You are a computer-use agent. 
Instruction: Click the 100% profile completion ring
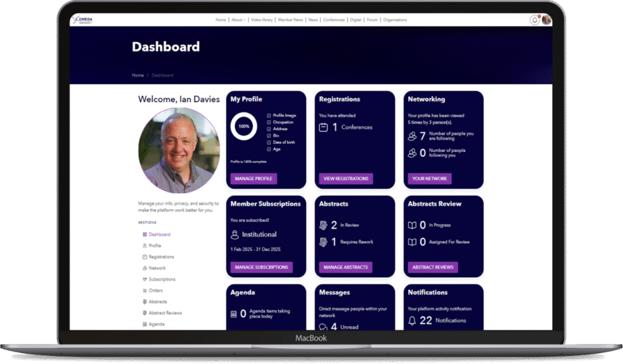click(243, 126)
